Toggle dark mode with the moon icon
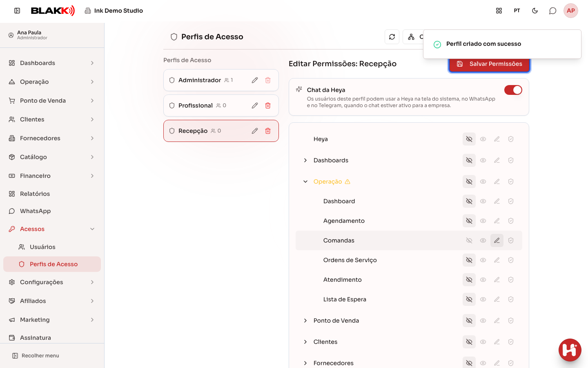This screenshot has width=588, height=368. tap(535, 11)
